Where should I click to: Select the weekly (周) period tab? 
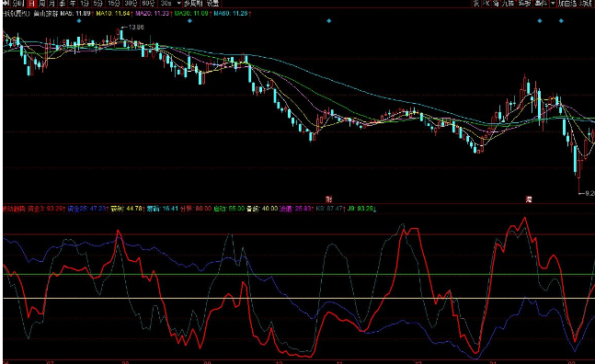[x=41, y=4]
